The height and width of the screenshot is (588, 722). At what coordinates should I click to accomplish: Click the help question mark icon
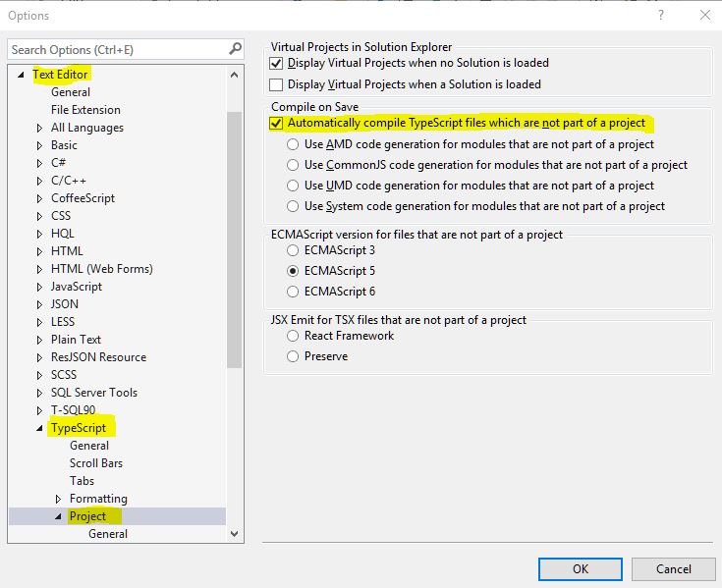coord(661,15)
